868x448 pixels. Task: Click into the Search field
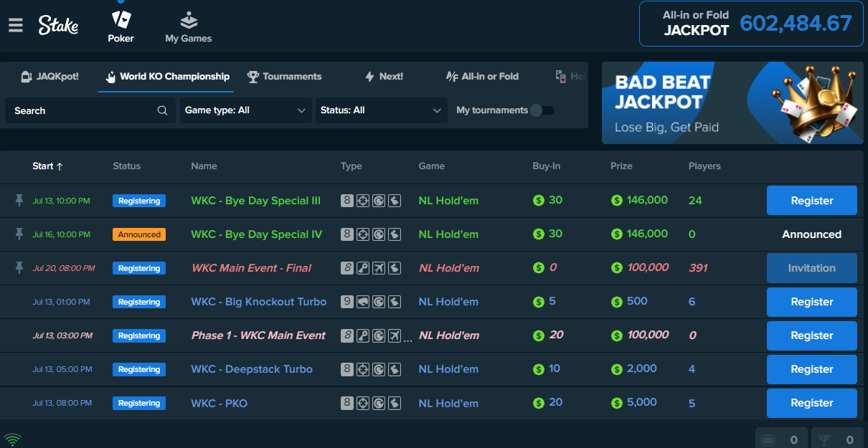click(x=90, y=110)
